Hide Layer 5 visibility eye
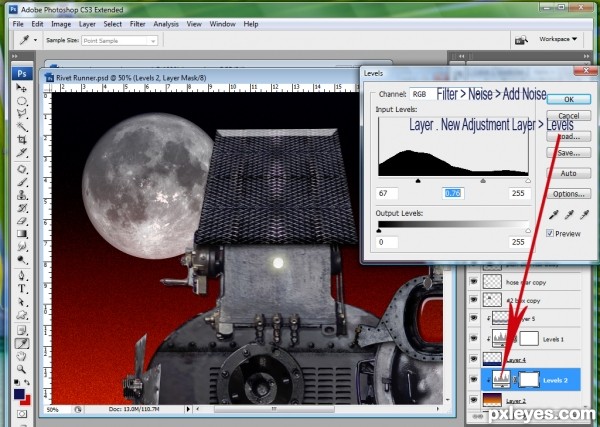600x427 pixels. click(x=474, y=318)
